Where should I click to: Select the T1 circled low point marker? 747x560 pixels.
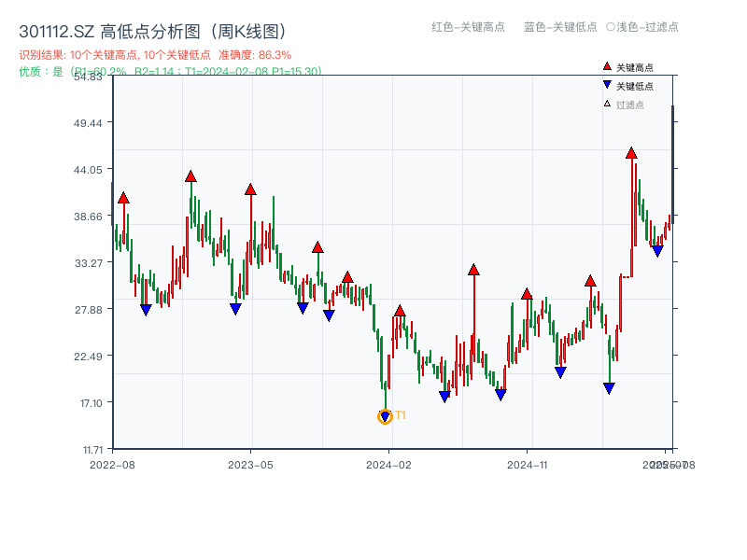click(385, 416)
